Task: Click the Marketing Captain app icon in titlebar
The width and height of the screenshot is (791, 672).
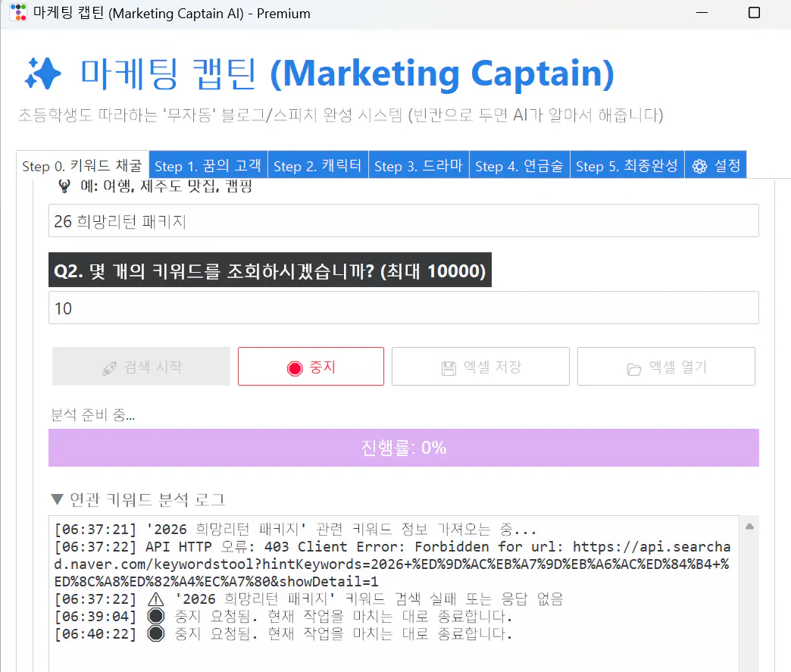Action: [17, 13]
